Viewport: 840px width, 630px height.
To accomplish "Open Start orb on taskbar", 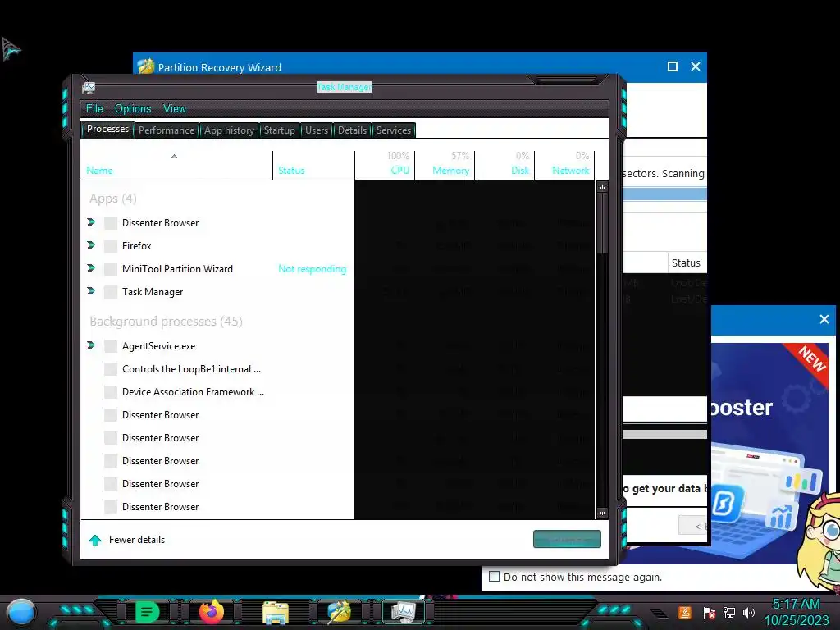I will click(21, 613).
